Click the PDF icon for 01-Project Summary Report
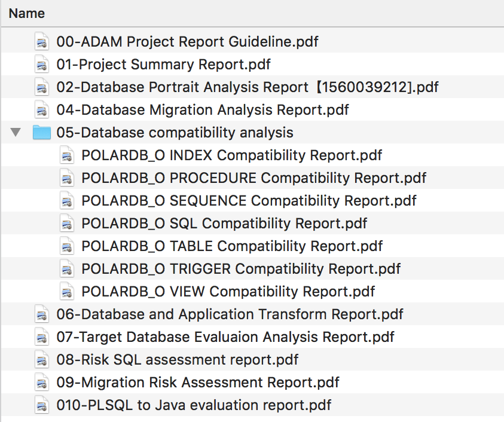The height and width of the screenshot is (422, 504). [x=42, y=65]
